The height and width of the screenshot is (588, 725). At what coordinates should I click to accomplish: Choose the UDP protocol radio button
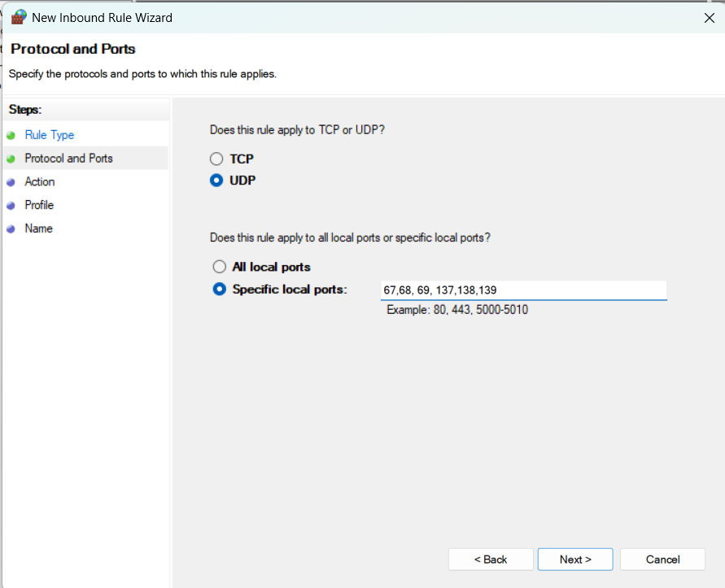pos(216,181)
